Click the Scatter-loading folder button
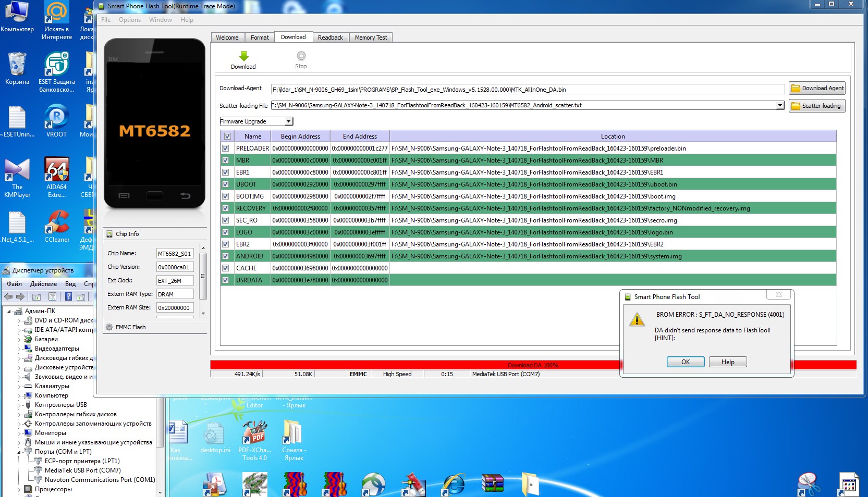868x497 pixels. tap(816, 106)
